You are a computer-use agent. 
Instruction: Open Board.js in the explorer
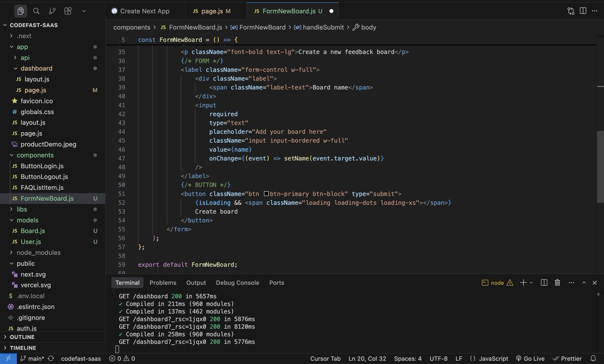point(52,231)
